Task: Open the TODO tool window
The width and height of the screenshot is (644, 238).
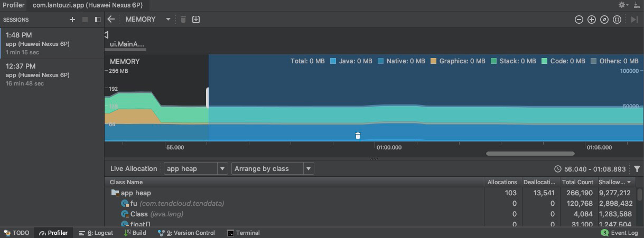Action: pos(17,233)
